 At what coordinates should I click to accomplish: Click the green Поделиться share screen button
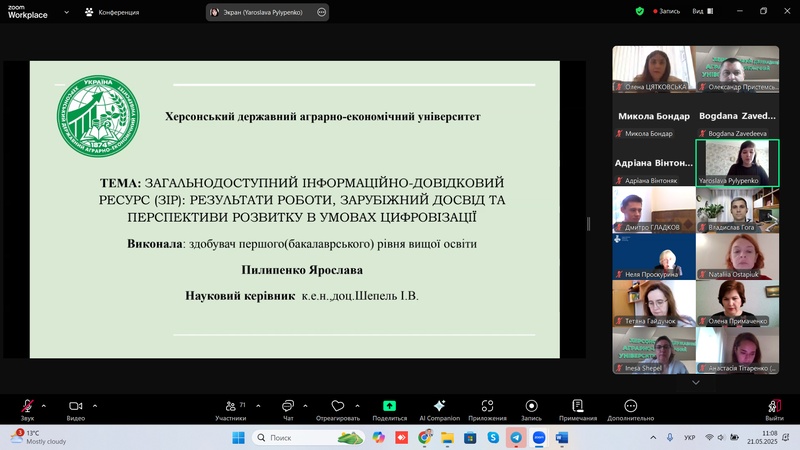point(389,410)
